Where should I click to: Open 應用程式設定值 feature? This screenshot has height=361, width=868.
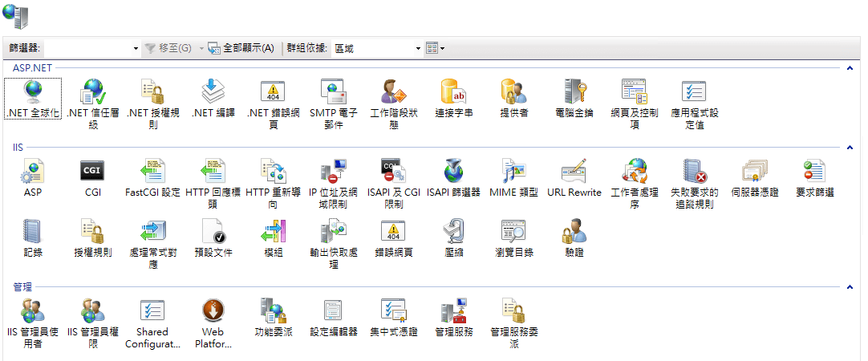tap(694, 104)
